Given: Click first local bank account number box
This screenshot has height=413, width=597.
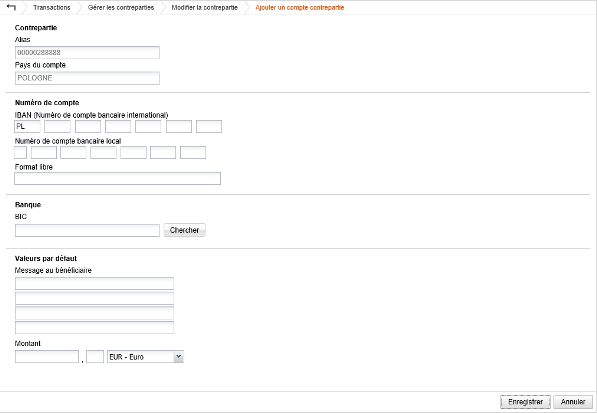Looking at the screenshot, I should click(21, 152).
